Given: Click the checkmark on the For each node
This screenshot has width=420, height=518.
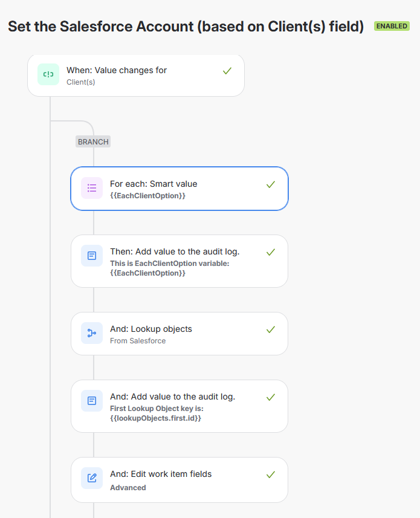Looking at the screenshot, I should click(271, 184).
